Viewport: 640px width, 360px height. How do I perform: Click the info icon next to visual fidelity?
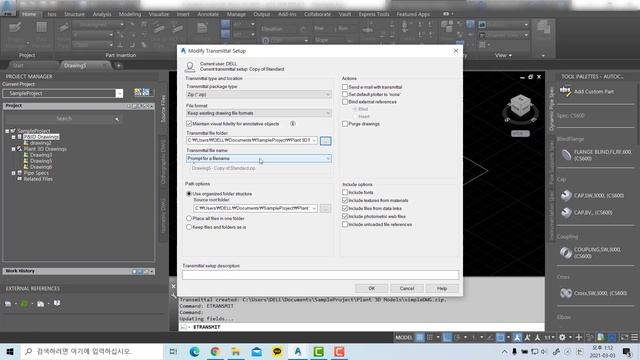coord(293,123)
